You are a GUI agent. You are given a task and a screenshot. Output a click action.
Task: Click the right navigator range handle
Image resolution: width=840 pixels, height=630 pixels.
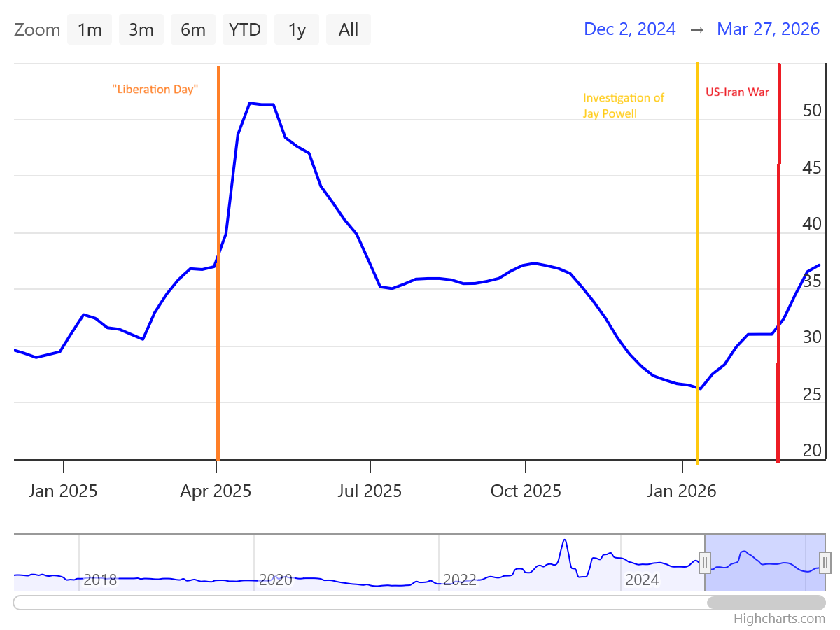(825, 562)
